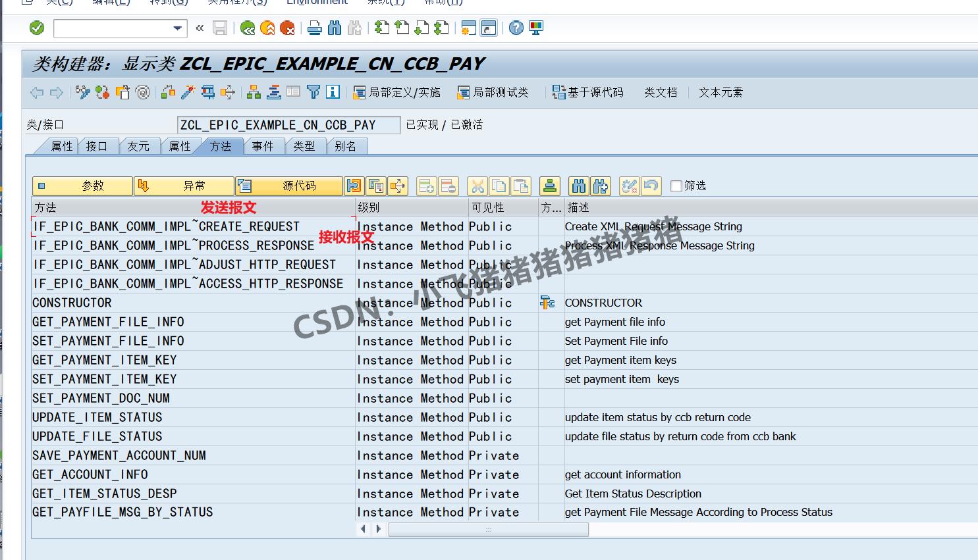The image size is (978, 560).
Task: Switch to the 异常 (Exceptions) view
Action: tap(184, 186)
